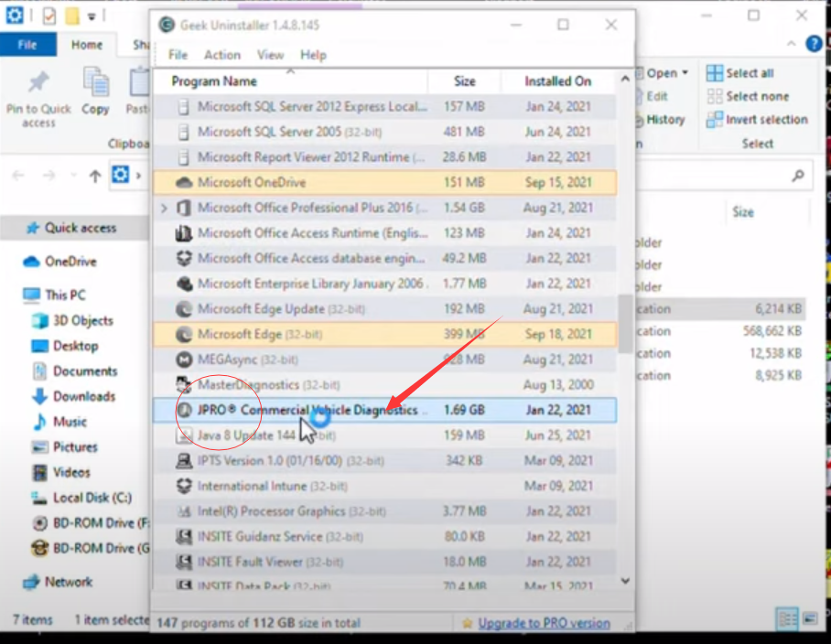Open Downloads in Explorer navigation pane

[x=73, y=396]
